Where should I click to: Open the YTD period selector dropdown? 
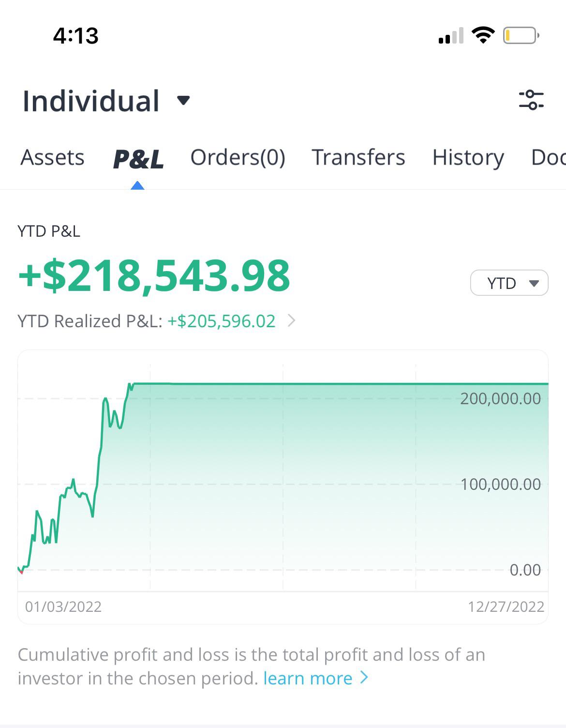coord(509,283)
